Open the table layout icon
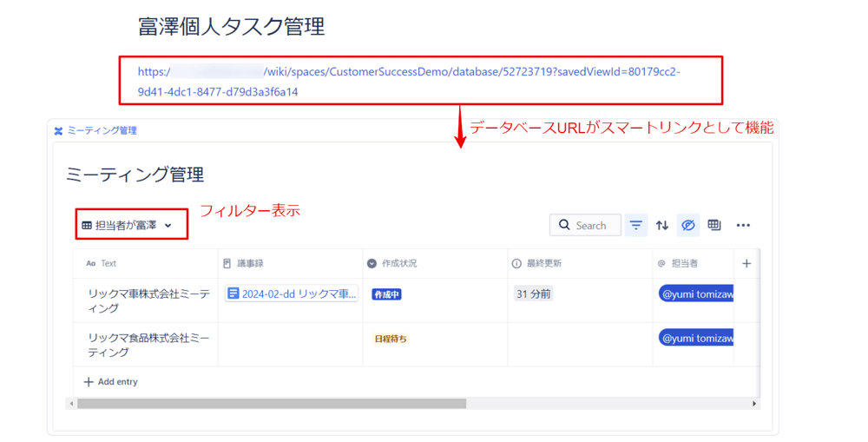The image size is (868, 442). (714, 225)
